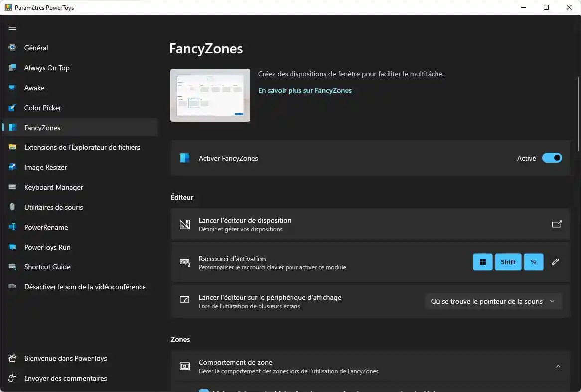This screenshot has width=581, height=392.
Task: Click the Zones section heading
Action: (x=180, y=339)
